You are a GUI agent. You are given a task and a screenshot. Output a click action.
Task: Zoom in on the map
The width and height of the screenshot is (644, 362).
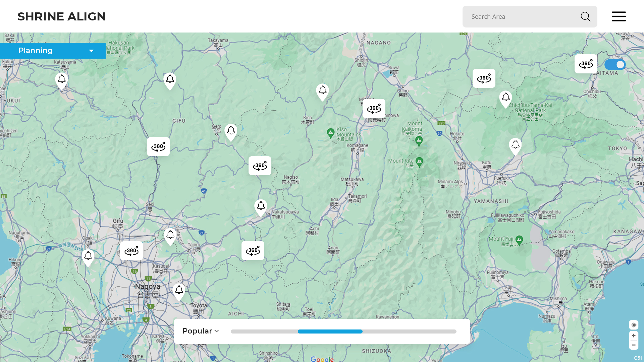[634, 336]
